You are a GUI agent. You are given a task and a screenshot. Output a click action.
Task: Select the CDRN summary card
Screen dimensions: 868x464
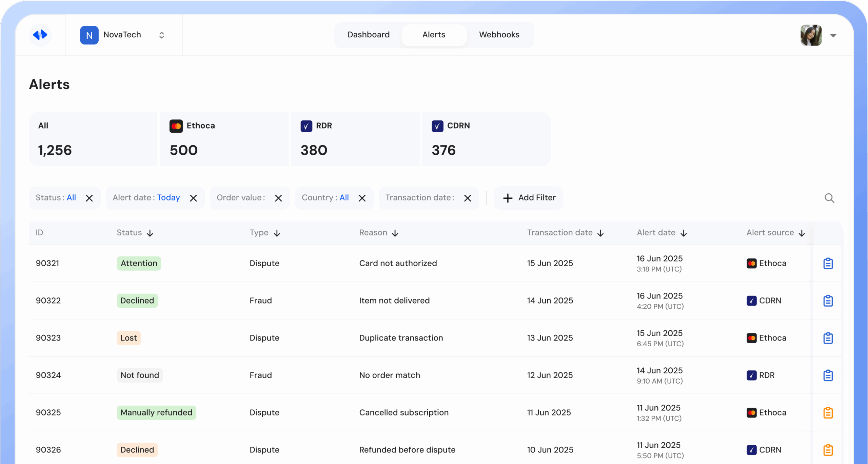pyautogui.click(x=486, y=139)
